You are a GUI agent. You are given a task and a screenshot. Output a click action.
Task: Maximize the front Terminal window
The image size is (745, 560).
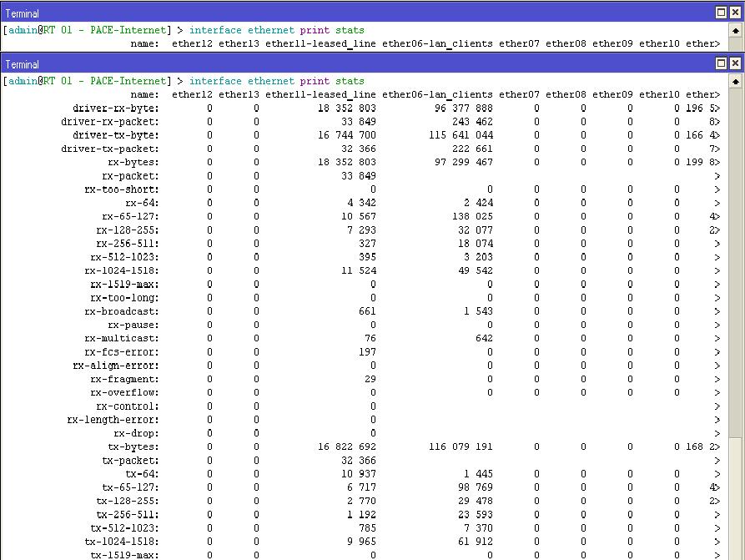721,63
